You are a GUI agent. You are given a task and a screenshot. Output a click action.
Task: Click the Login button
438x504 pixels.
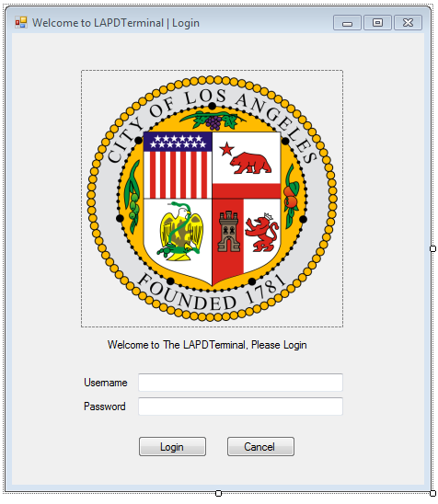click(172, 446)
